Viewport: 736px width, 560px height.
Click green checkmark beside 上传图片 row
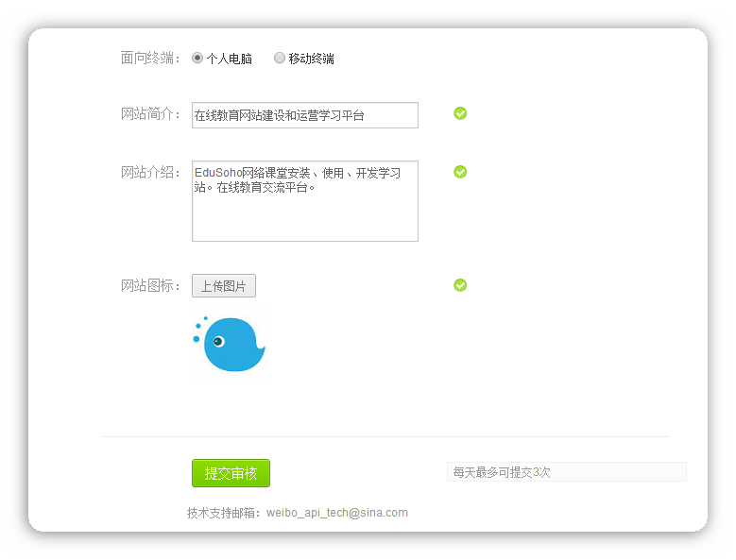click(460, 285)
